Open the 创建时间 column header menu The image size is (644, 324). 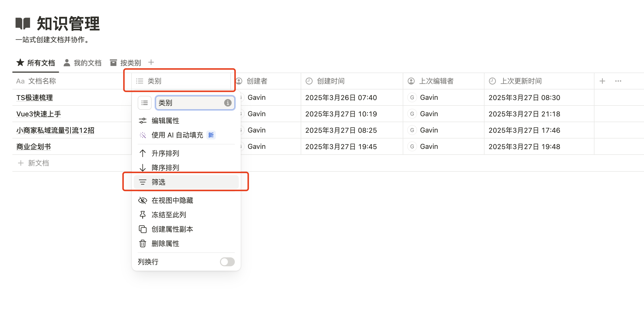(330, 81)
